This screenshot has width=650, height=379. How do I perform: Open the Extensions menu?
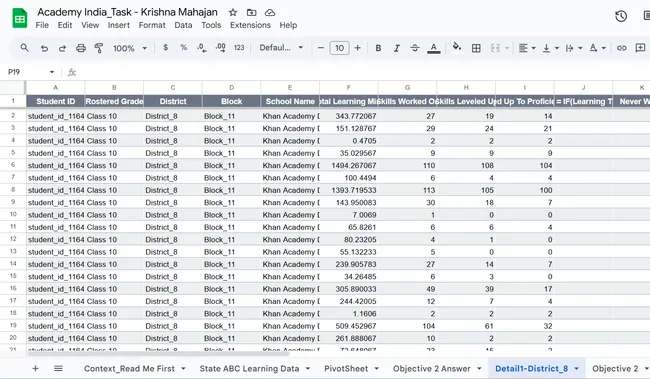click(250, 25)
